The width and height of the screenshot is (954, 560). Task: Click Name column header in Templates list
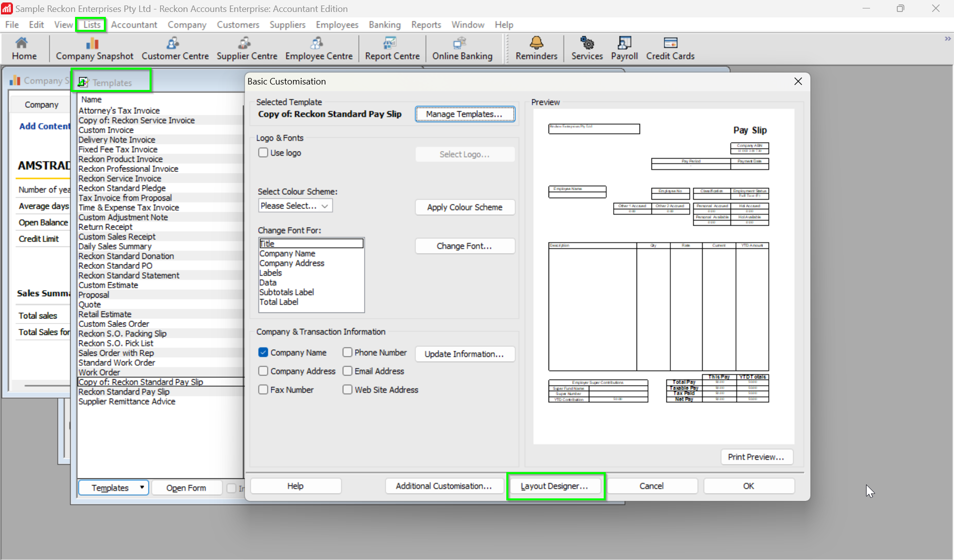click(x=91, y=99)
